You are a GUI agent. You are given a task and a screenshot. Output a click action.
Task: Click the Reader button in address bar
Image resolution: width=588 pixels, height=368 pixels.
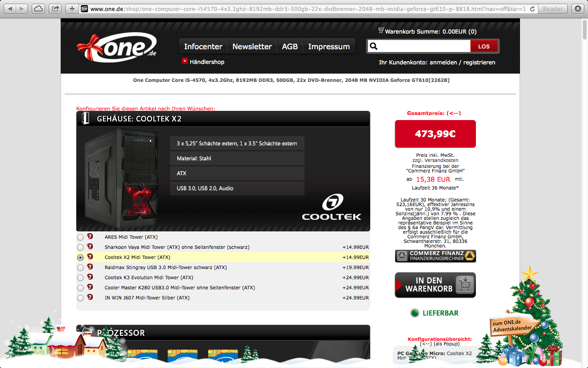click(553, 9)
